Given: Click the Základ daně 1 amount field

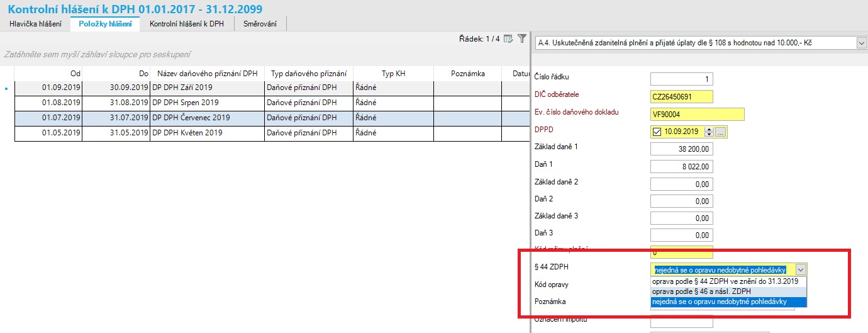Looking at the screenshot, I should pos(681,149).
